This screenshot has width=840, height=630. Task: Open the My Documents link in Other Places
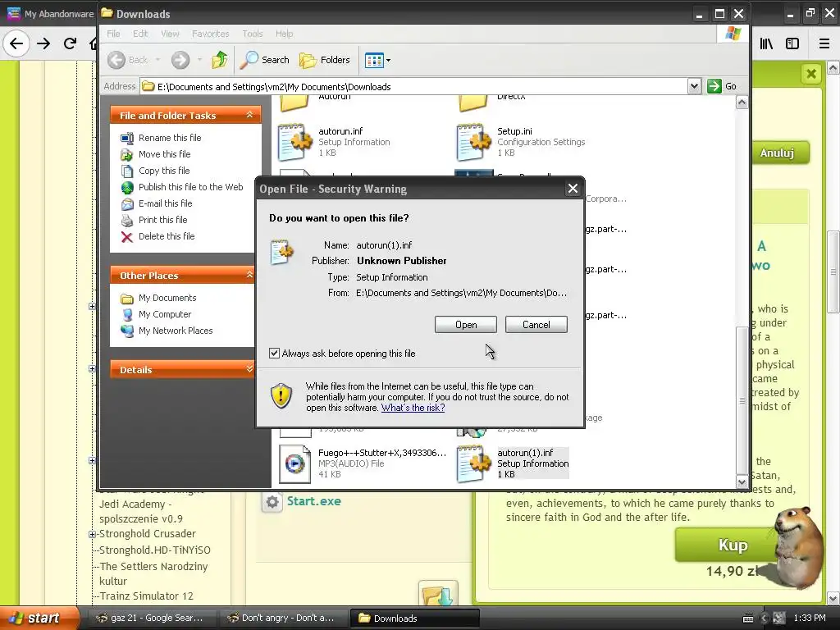pos(167,298)
